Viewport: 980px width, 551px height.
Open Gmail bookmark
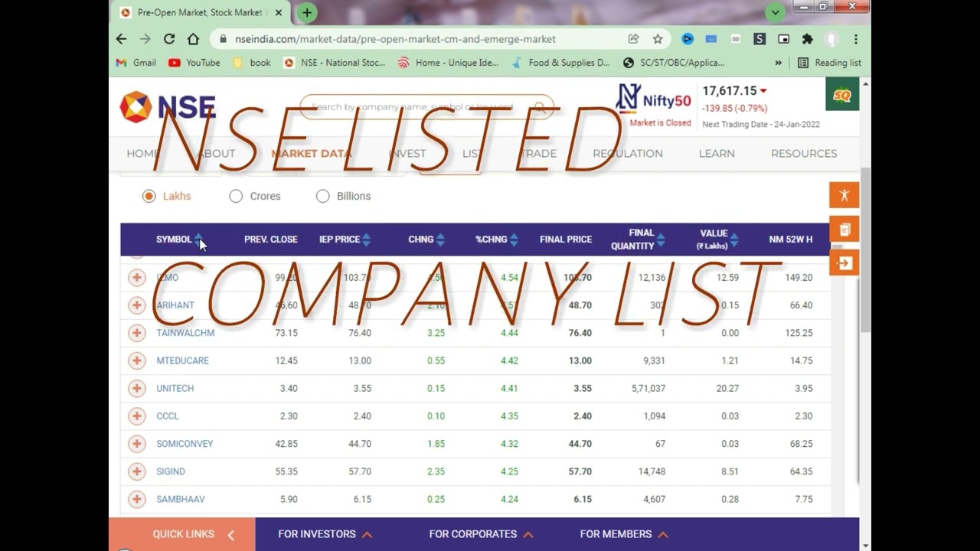[136, 63]
